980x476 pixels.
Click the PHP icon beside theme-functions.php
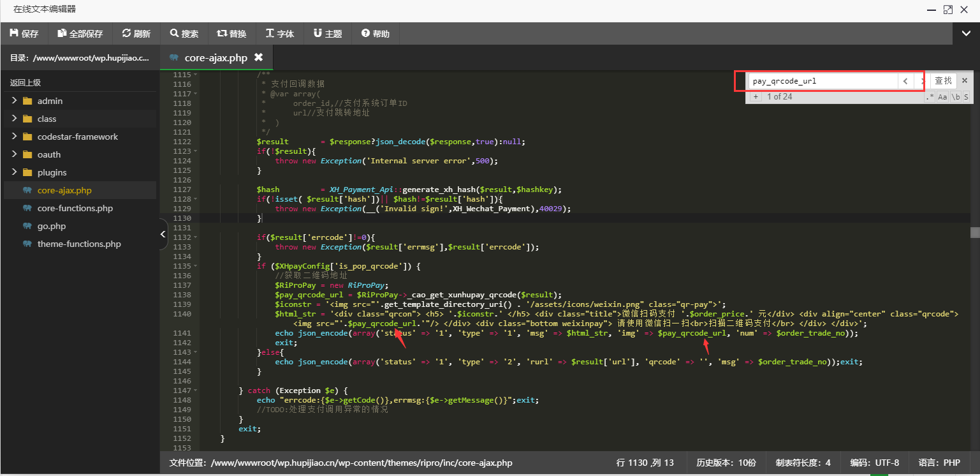(27, 244)
